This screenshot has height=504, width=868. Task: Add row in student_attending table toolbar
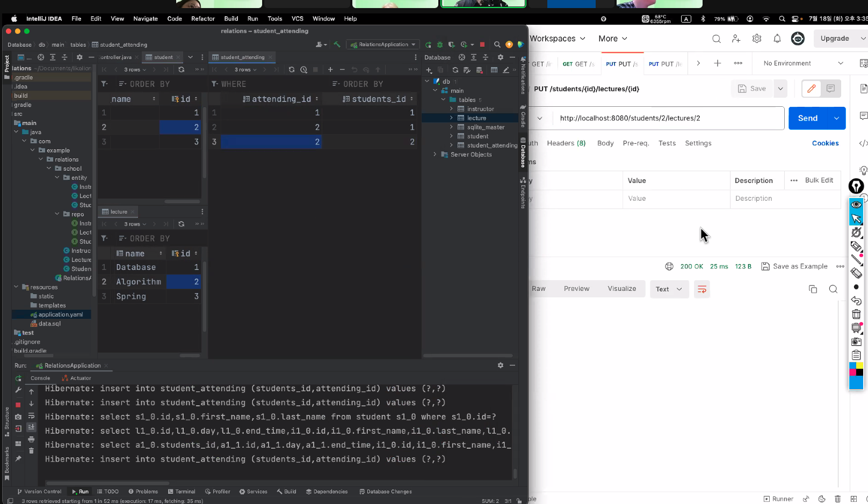[x=330, y=70]
